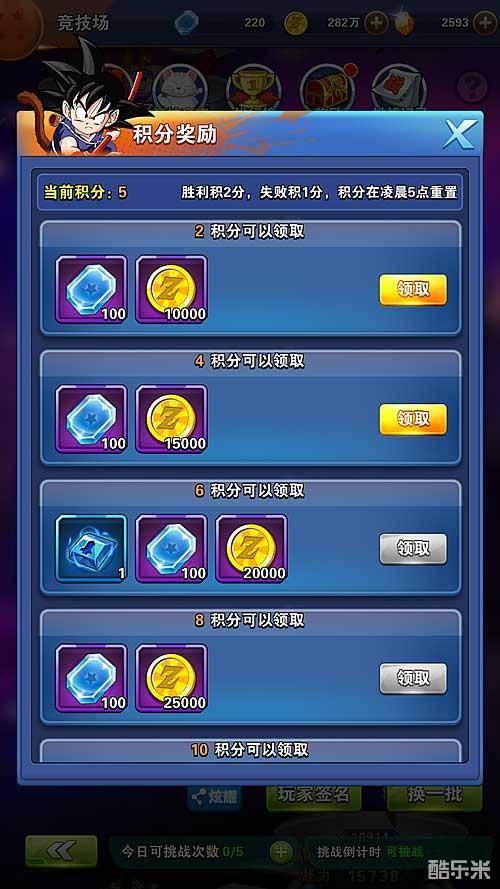Add more Z coins with the plus beside 282万
Screen dimensions: 500x889
pyautogui.click(x=376, y=23)
